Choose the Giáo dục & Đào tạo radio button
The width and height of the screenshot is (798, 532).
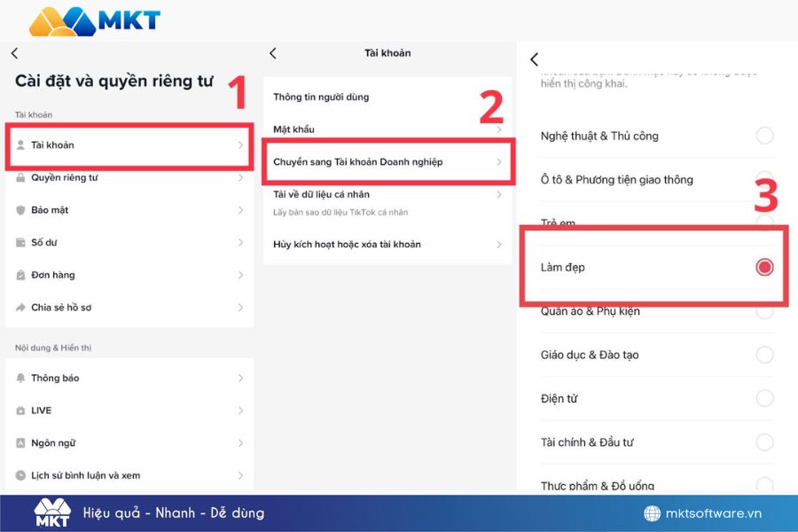(x=764, y=355)
